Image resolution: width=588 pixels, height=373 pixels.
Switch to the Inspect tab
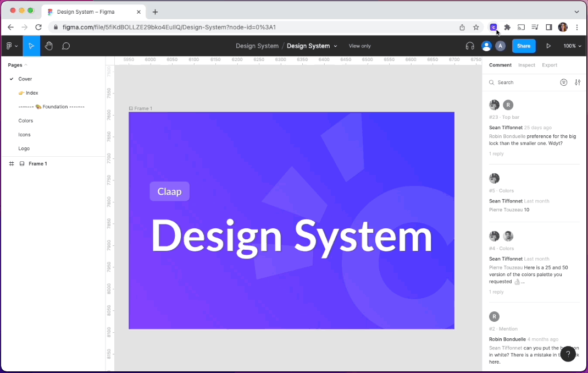point(526,65)
